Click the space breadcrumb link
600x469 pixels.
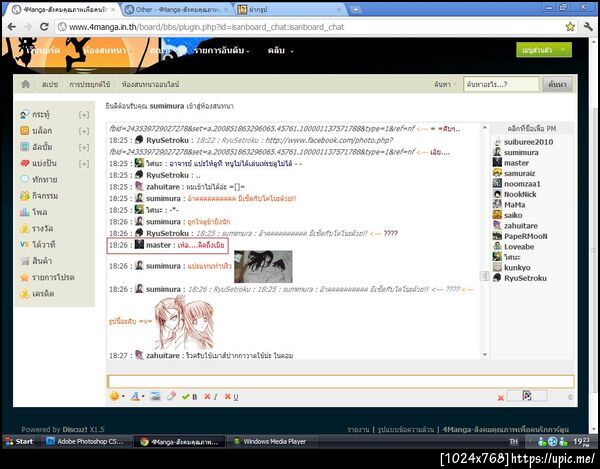point(50,84)
